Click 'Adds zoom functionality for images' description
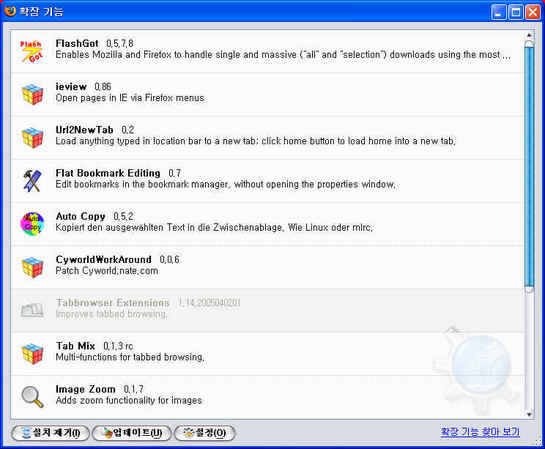 coord(129,400)
